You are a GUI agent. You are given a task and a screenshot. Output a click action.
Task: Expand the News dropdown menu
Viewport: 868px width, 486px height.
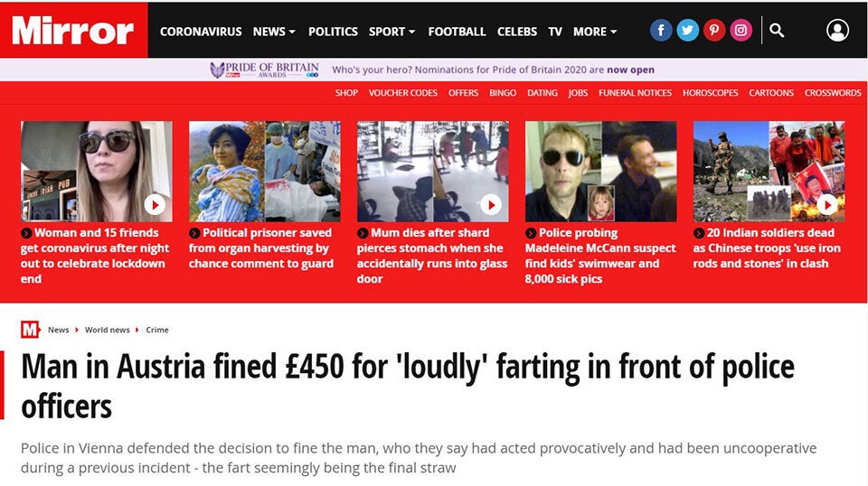tap(274, 32)
